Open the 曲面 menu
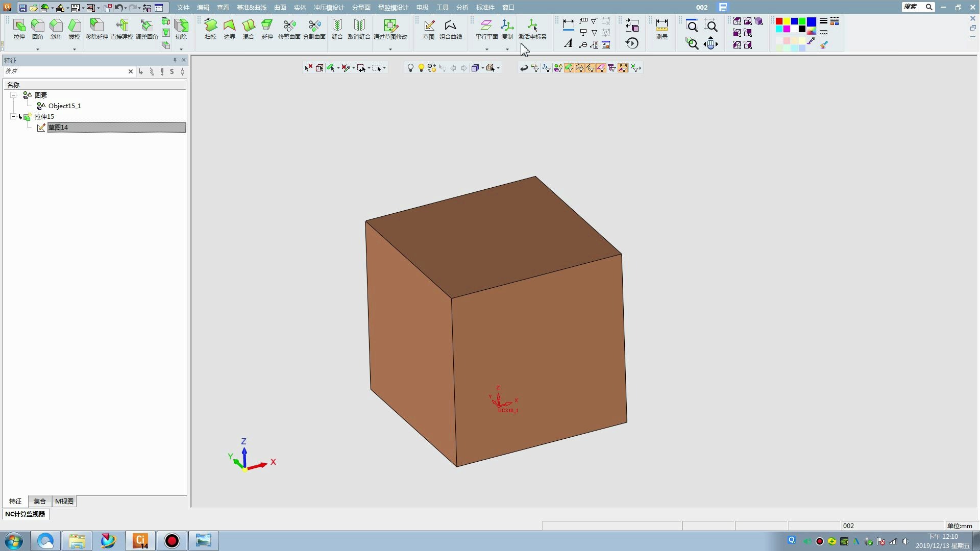980x551 pixels. [x=280, y=8]
